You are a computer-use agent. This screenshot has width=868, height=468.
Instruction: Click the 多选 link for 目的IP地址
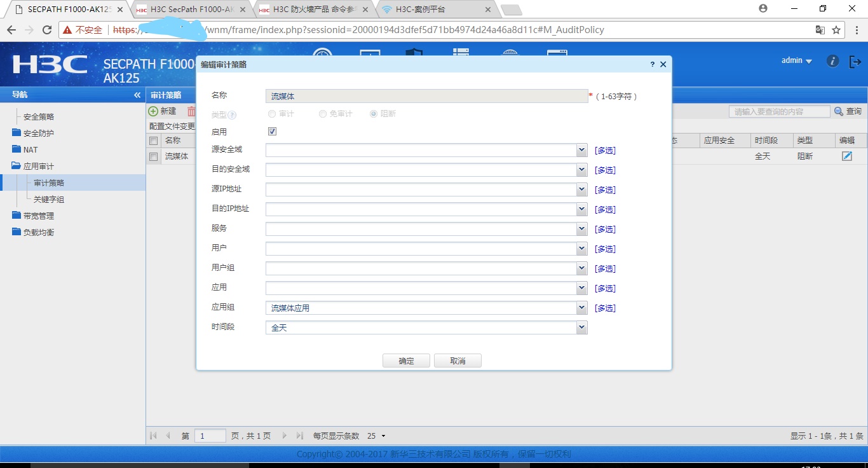pos(605,210)
